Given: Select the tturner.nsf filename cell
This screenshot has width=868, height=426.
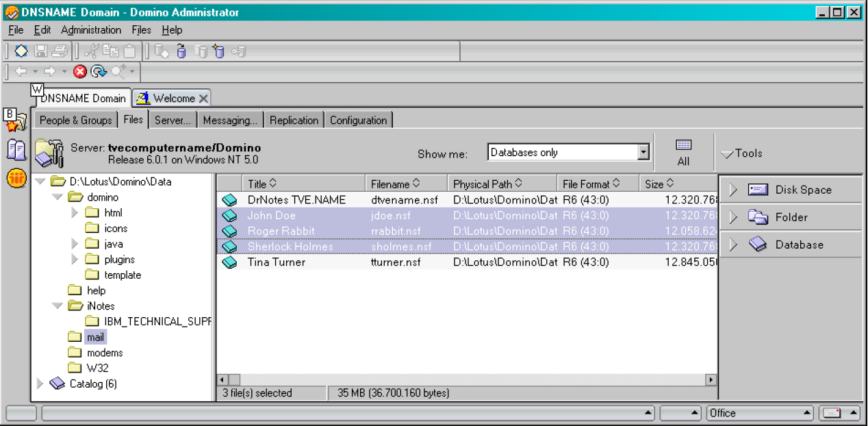Looking at the screenshot, I should tap(396, 262).
